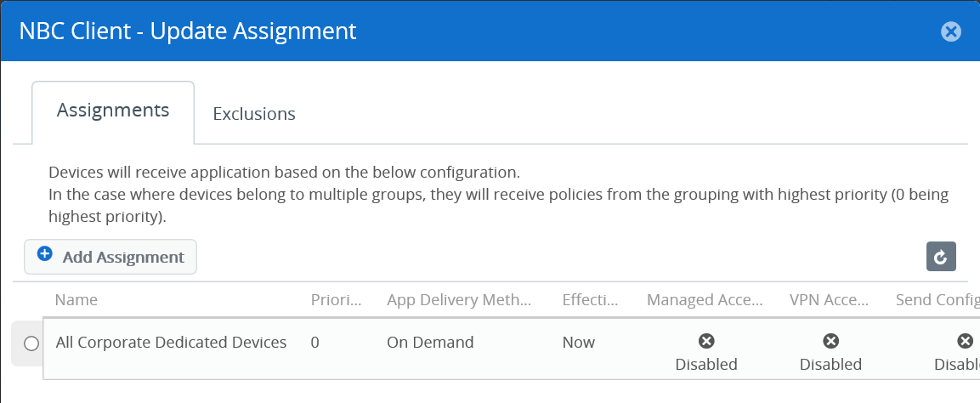
Task: Click the Send Config column header
Action: point(937,300)
